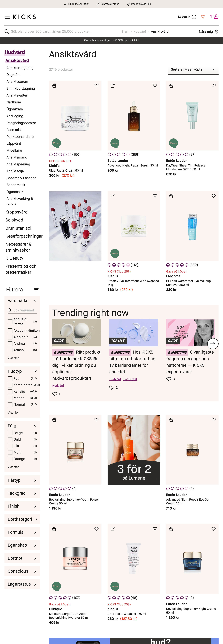Screen dimensions: 223x644
Task: Open the hamburger menu next to KICKS logo
Action: click(7, 17)
